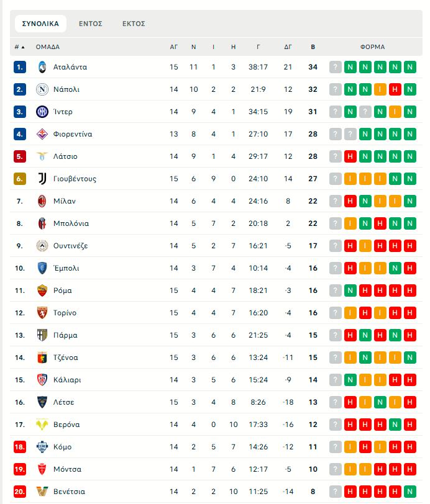The width and height of the screenshot is (430, 504).
Task: Open the Μπολόνια team link
Action: [x=71, y=223]
